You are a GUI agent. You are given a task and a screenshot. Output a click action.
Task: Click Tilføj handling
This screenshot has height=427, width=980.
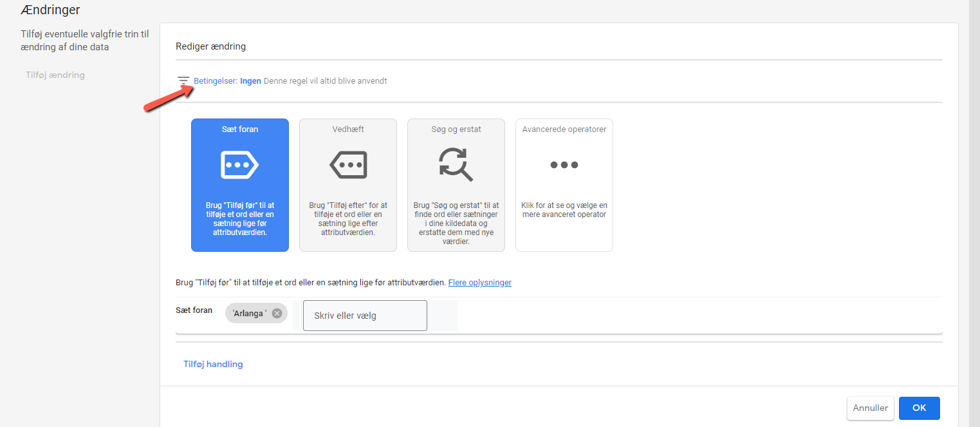213,364
